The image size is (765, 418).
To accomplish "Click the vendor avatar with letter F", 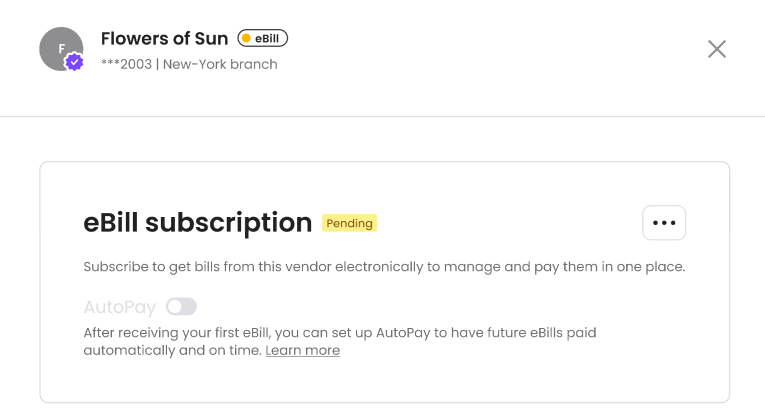I will (58, 47).
